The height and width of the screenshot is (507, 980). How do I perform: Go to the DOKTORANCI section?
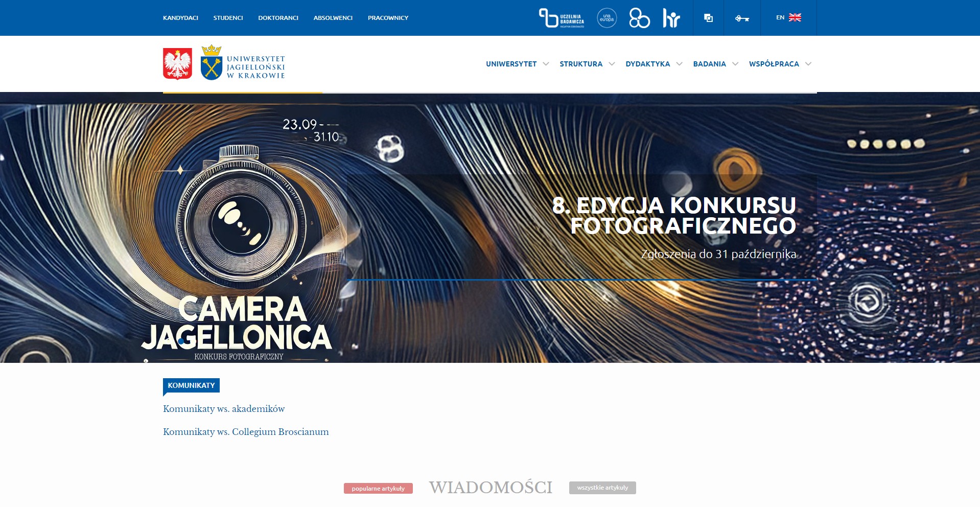click(x=278, y=18)
